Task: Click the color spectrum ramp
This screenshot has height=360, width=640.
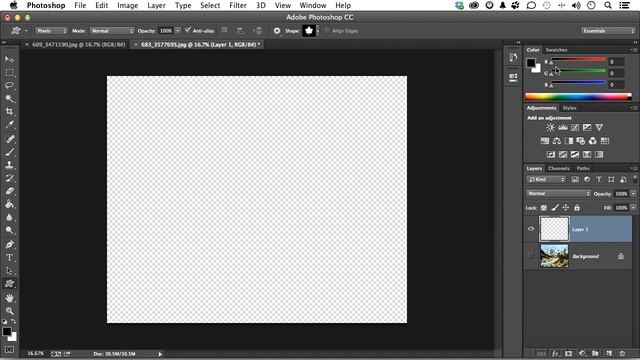Action: click(x=578, y=97)
